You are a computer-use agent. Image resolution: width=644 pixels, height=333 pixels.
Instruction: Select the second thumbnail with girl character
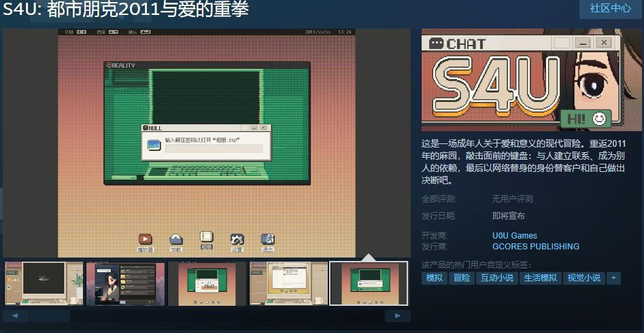pos(125,283)
